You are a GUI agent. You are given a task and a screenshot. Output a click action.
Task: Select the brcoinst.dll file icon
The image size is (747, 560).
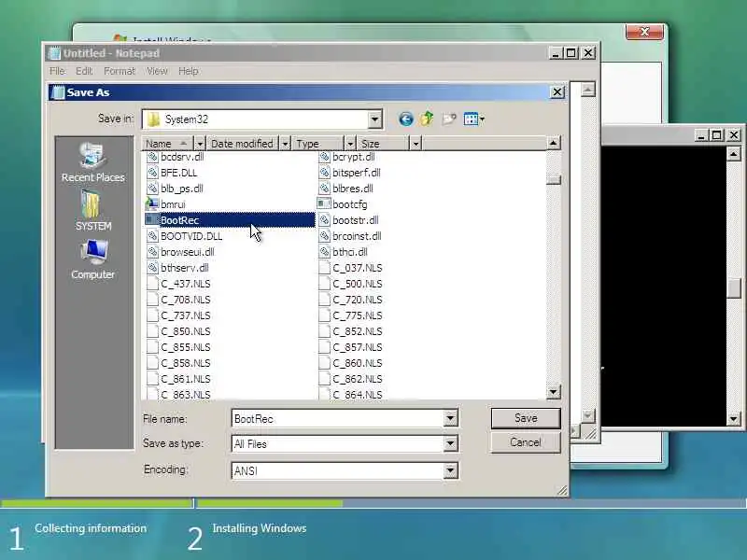(x=324, y=236)
